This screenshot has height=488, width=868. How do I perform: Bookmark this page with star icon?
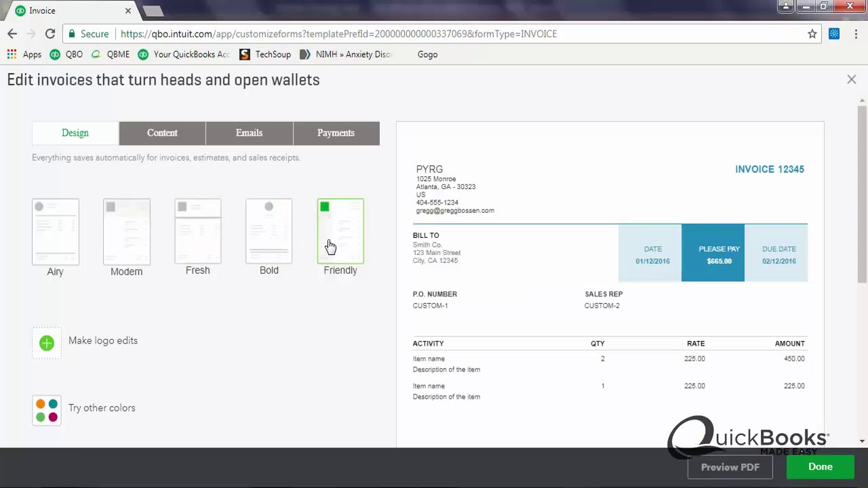812,34
